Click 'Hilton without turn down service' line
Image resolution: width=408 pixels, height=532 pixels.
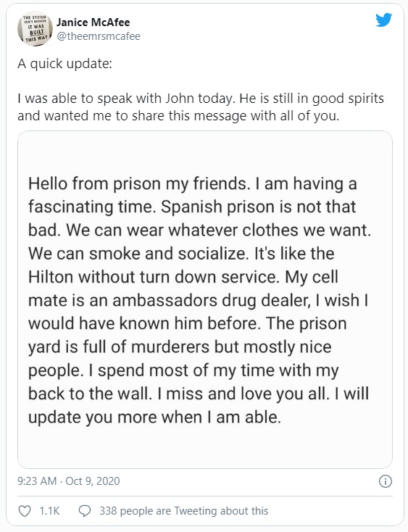click(x=183, y=277)
